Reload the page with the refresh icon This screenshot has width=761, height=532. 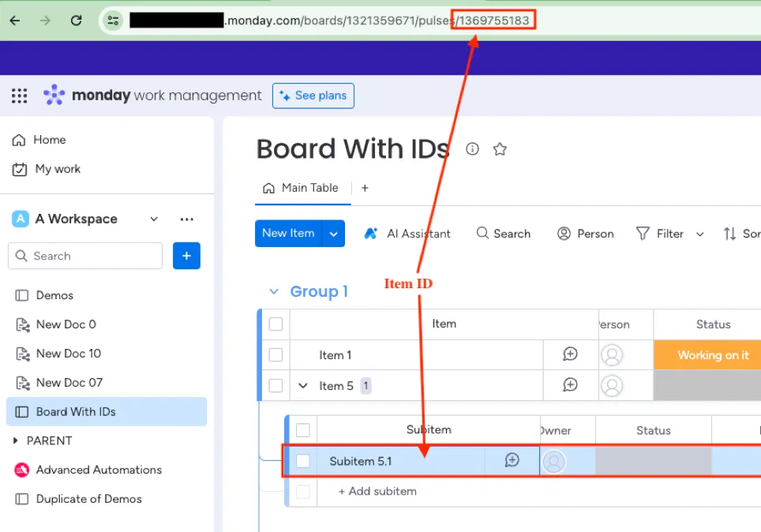click(x=77, y=21)
